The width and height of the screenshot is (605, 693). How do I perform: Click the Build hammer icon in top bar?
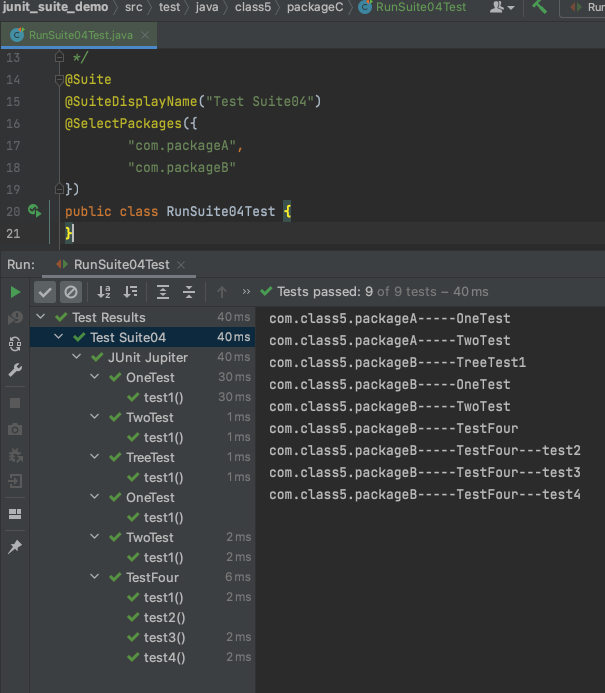pos(539,7)
